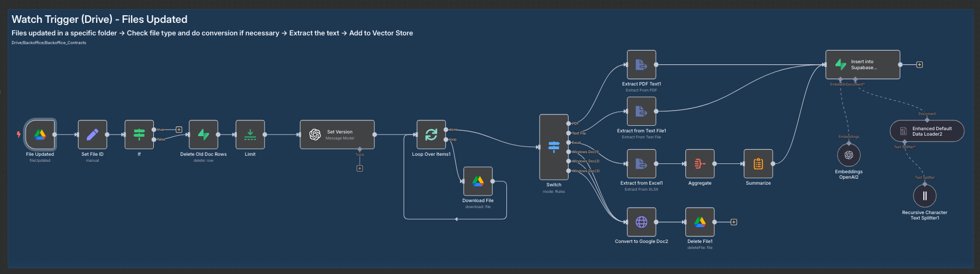
Task: Select the Extract from Text File1 node
Action: tap(642, 111)
